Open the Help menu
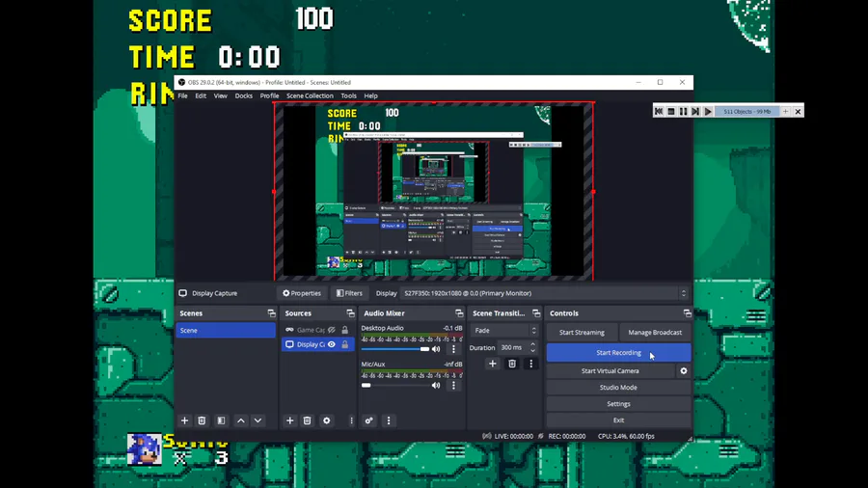Viewport: 868px width, 488px height. click(x=371, y=95)
